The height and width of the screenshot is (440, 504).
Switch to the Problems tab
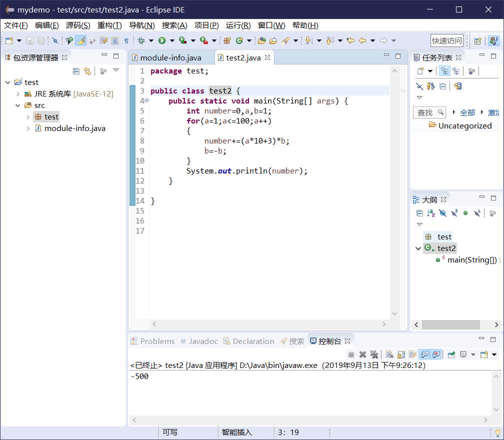(x=153, y=341)
